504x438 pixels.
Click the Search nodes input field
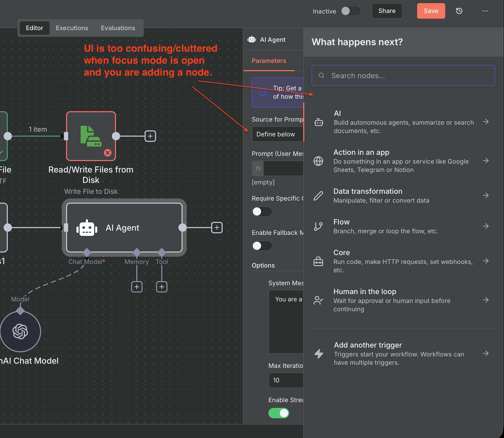point(403,76)
